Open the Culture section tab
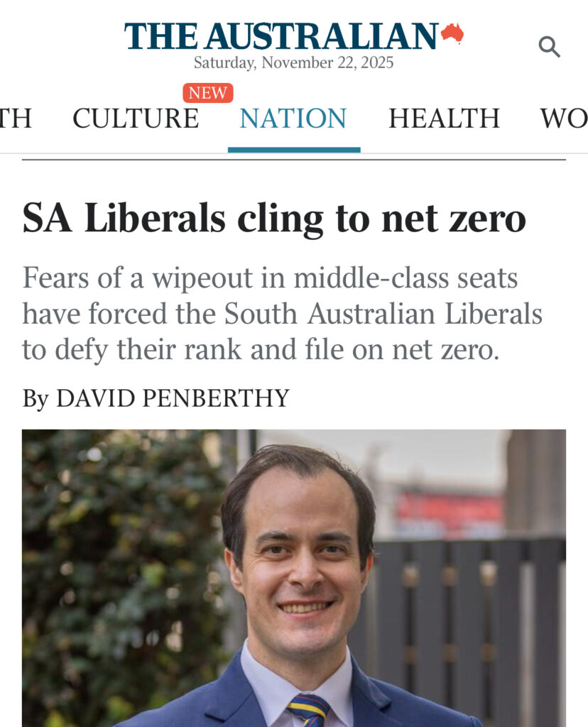Screen dimensions: 588x727 136,119
